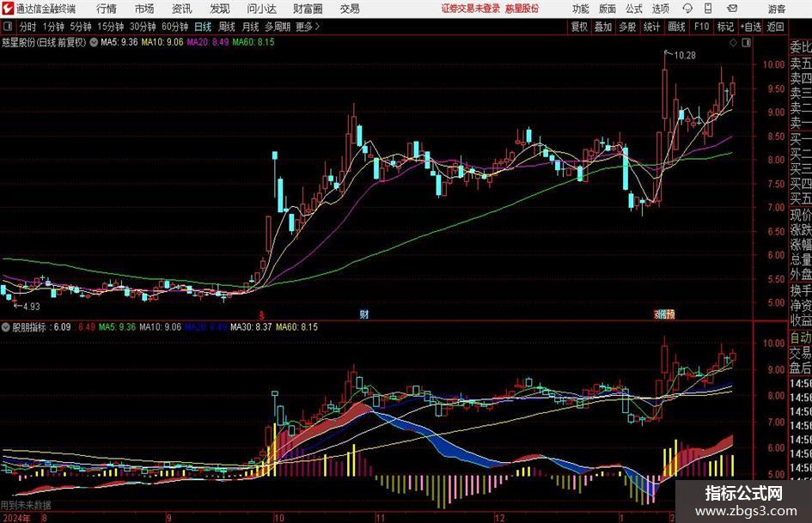The width and height of the screenshot is (812, 523).
Task: Switch to 1分钟 period
Action: (52, 27)
